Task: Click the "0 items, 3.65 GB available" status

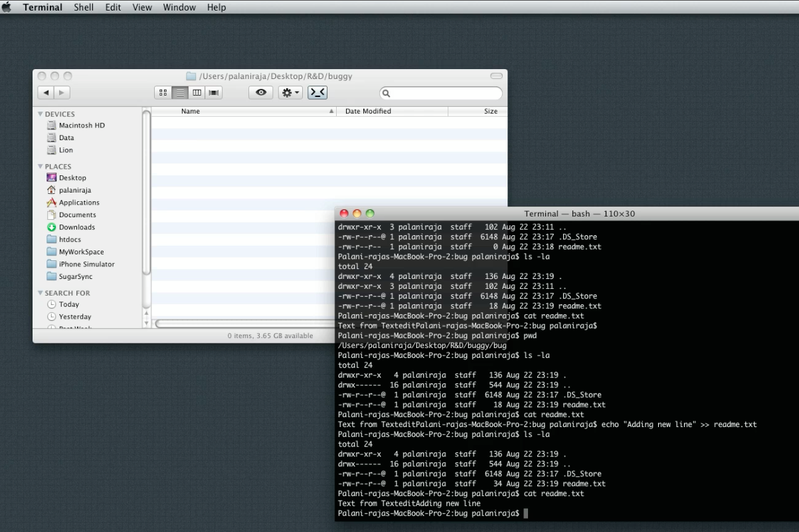Action: [270, 336]
